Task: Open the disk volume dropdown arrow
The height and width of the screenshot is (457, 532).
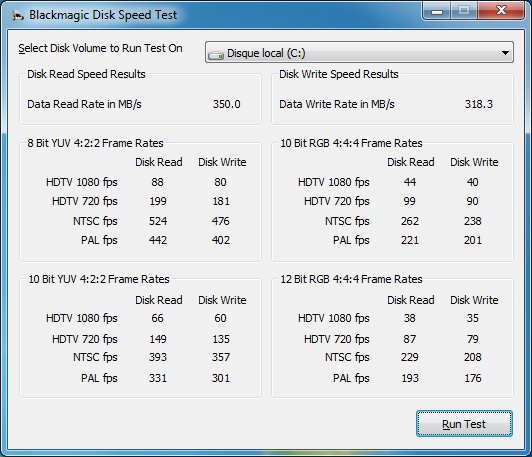Action: point(505,53)
